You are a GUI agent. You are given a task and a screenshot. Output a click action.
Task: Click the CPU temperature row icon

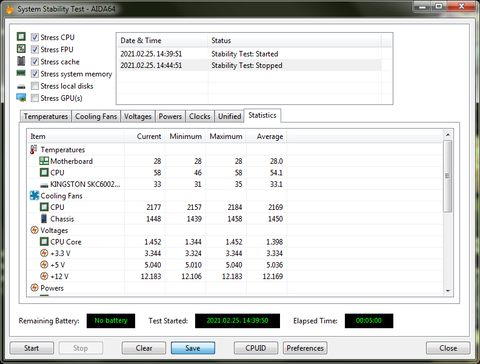(44, 172)
